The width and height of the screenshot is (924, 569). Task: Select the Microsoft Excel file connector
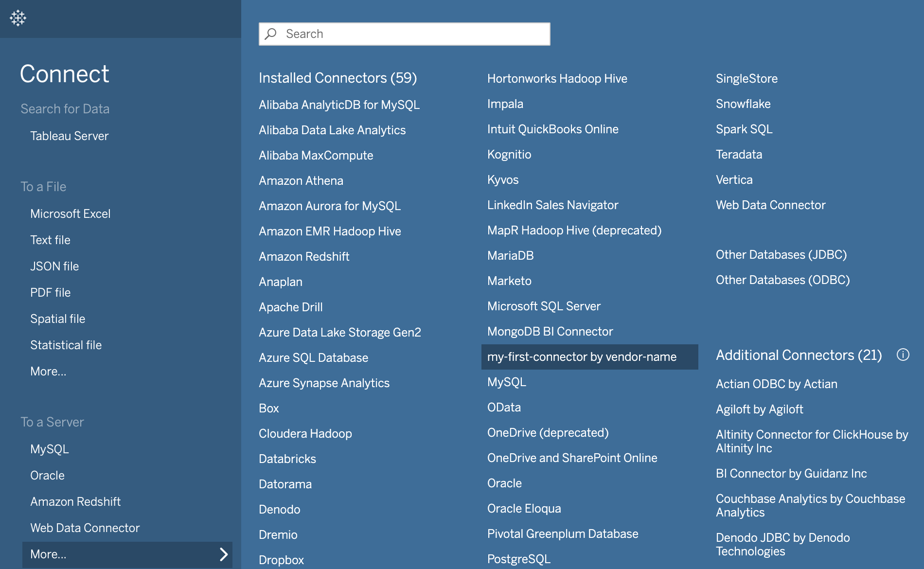point(71,213)
